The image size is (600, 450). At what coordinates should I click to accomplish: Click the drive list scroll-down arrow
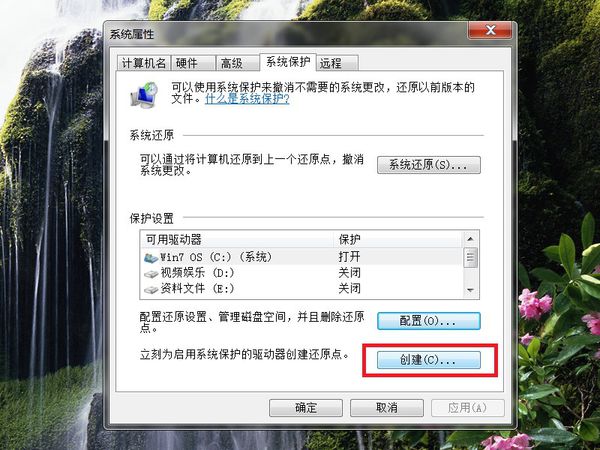470,290
